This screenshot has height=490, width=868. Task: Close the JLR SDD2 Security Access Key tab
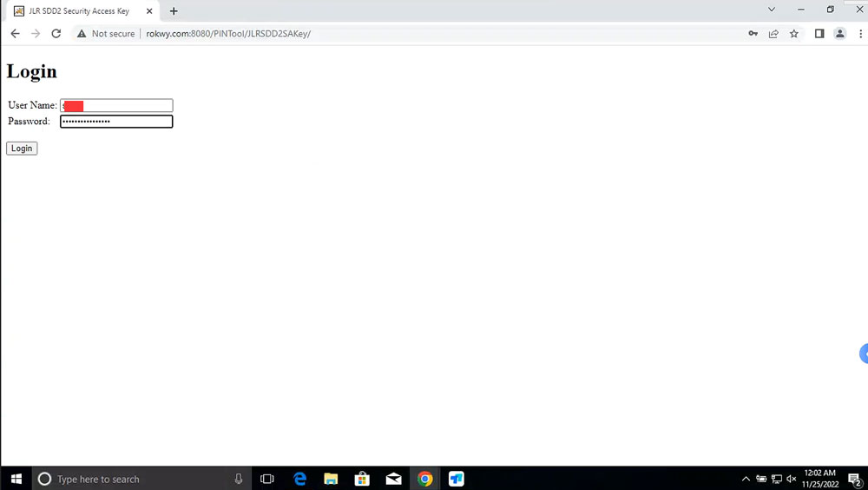click(149, 11)
